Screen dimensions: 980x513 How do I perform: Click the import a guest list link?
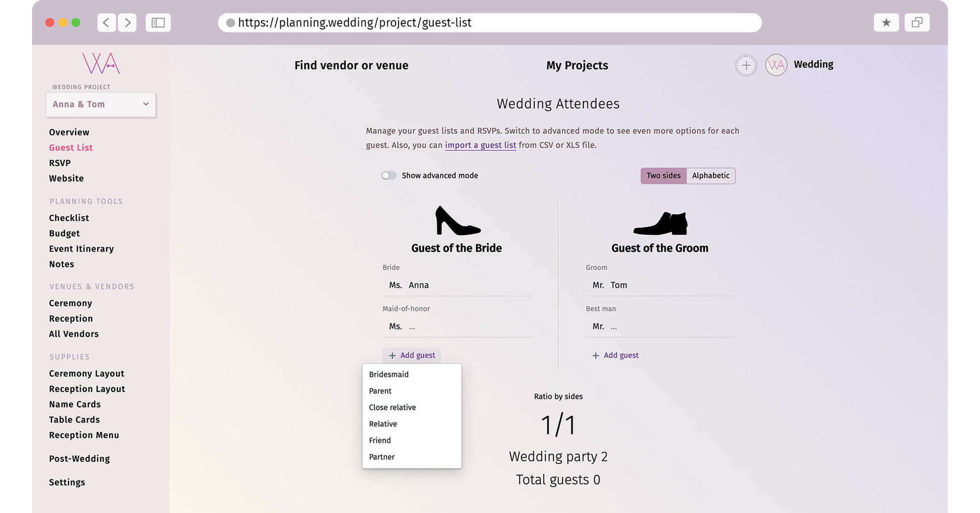(x=480, y=145)
